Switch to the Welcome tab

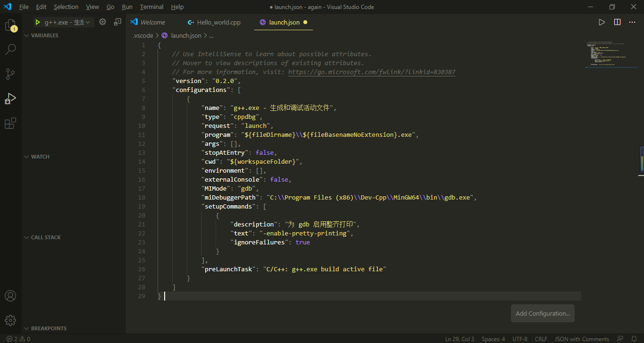coord(152,22)
